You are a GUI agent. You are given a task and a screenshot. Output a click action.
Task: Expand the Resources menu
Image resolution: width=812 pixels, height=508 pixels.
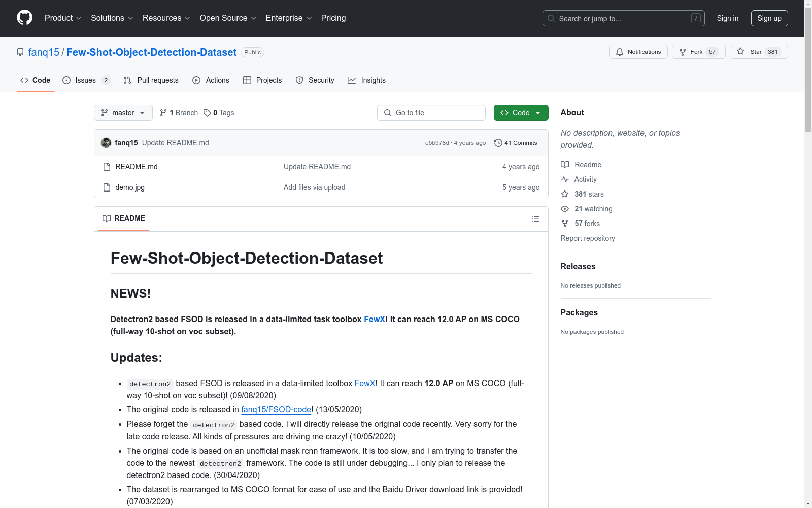[166, 18]
